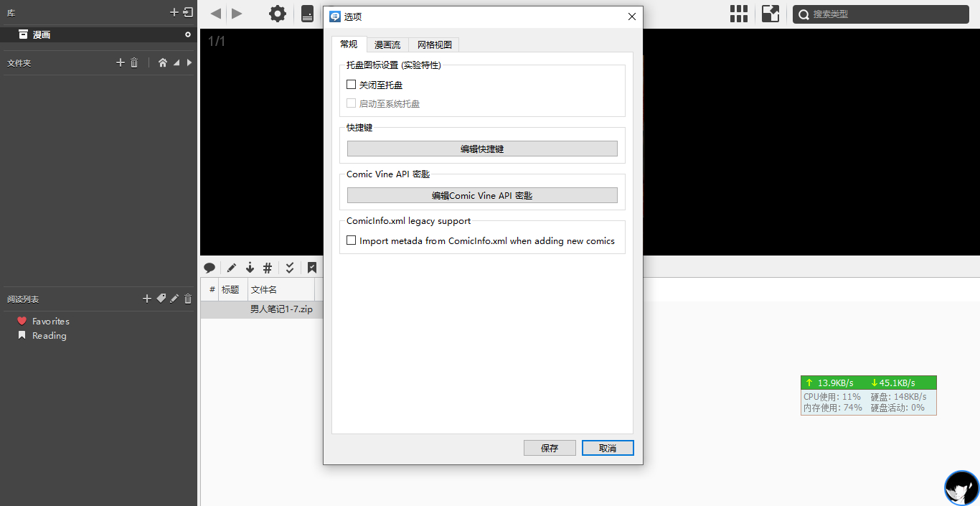Click the 保存 button
Viewport: 980px width, 506px height.
click(x=550, y=448)
